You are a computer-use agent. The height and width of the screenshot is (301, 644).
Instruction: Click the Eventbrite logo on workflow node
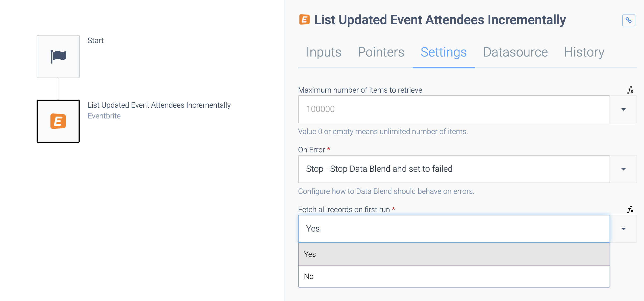(x=58, y=121)
